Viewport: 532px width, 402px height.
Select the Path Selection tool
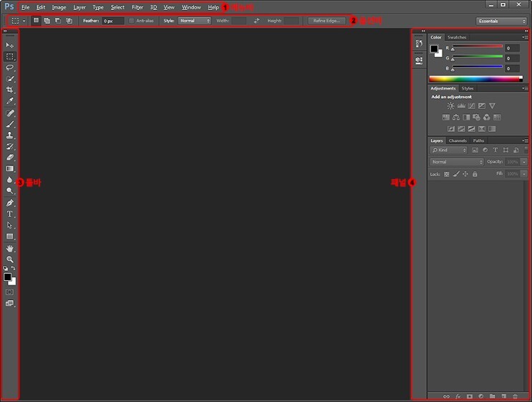pyautogui.click(x=9, y=226)
